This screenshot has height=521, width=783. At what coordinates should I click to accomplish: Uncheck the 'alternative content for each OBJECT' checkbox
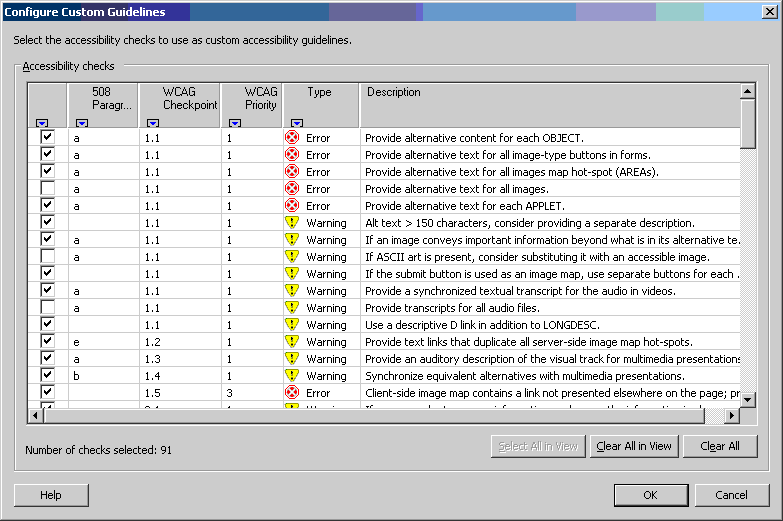point(47,138)
